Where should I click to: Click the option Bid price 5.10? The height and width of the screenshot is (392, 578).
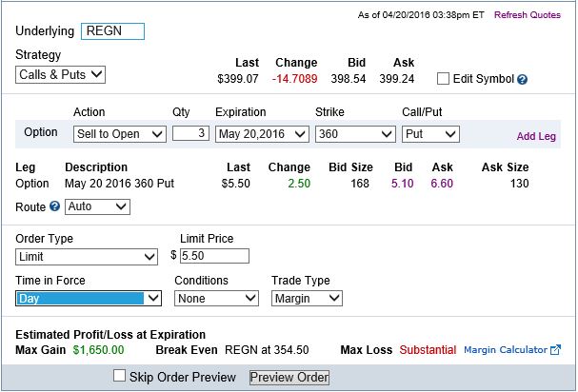click(402, 184)
